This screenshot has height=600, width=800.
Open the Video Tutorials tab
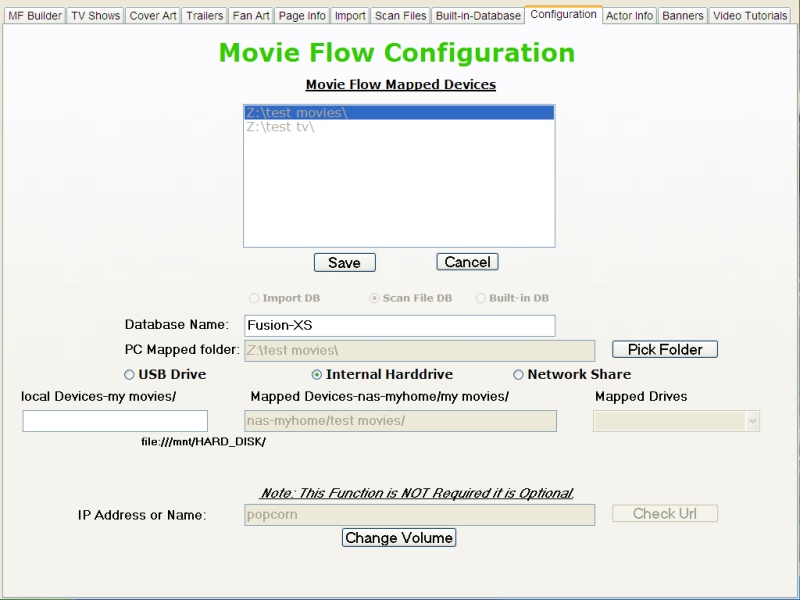[x=749, y=15]
